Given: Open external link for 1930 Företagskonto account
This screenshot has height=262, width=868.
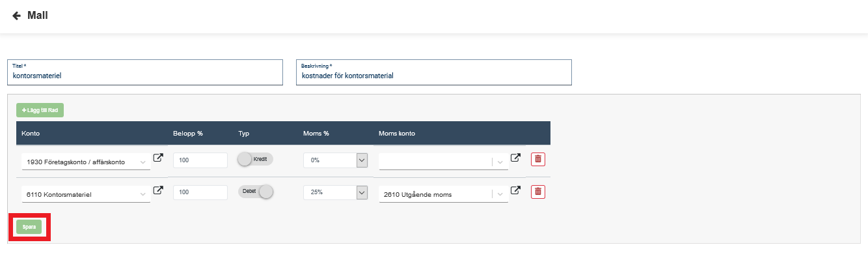Looking at the screenshot, I should pos(158,158).
